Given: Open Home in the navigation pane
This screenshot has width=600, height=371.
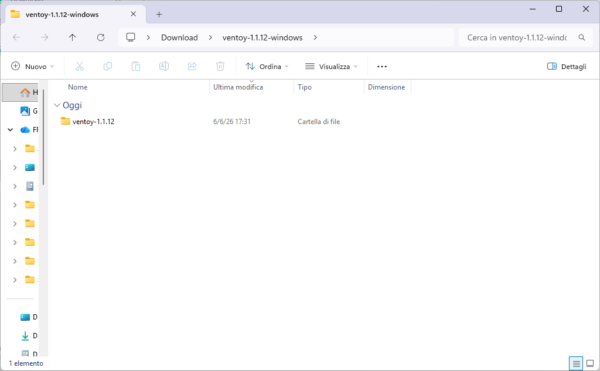Looking at the screenshot, I should pyautogui.click(x=21, y=92).
